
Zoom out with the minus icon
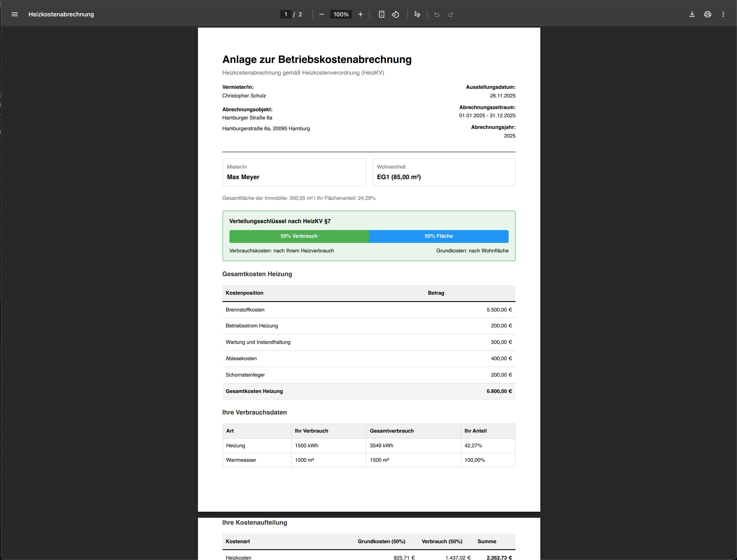321,14
